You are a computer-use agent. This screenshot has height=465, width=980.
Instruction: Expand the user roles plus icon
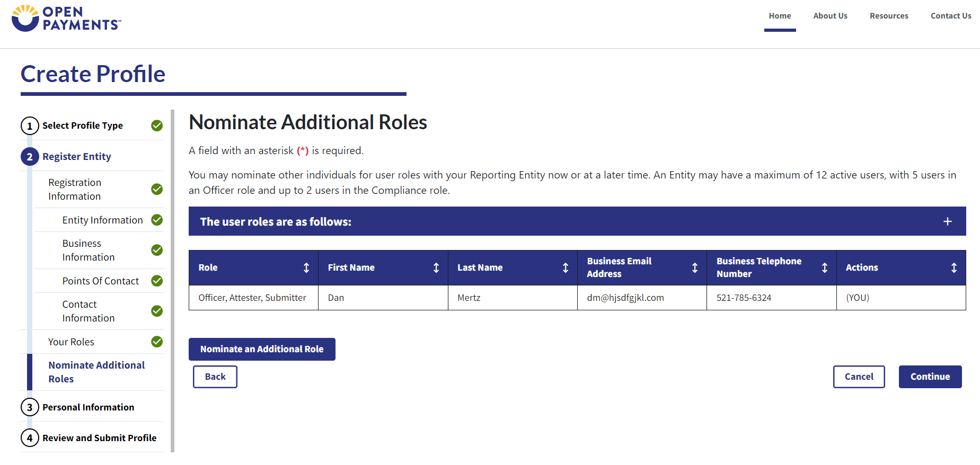point(948,221)
